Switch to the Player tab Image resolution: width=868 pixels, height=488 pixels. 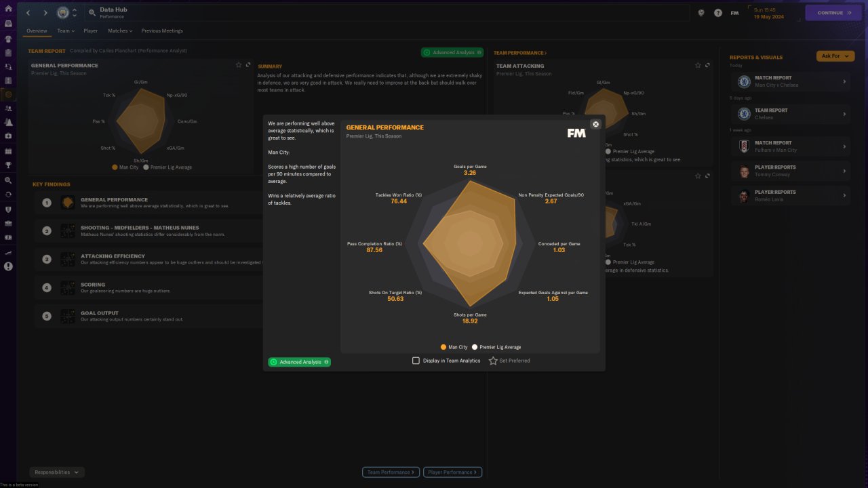point(90,30)
